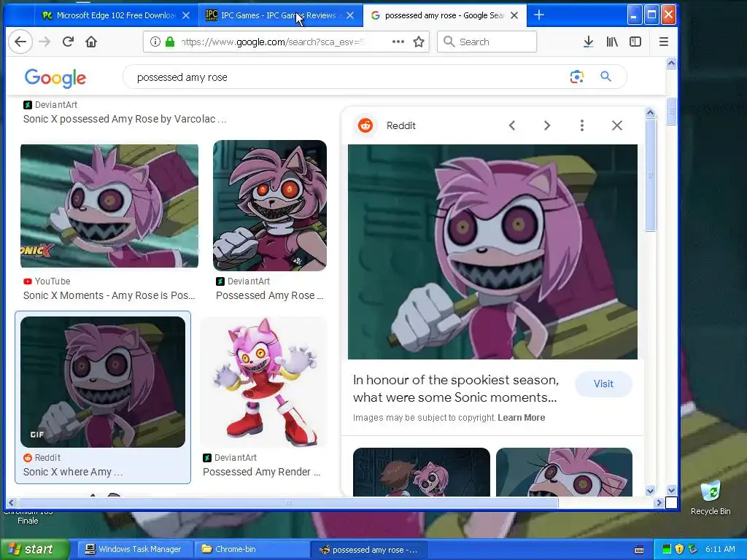
Task: Select the possessed amy rose Google tab
Action: (444, 15)
